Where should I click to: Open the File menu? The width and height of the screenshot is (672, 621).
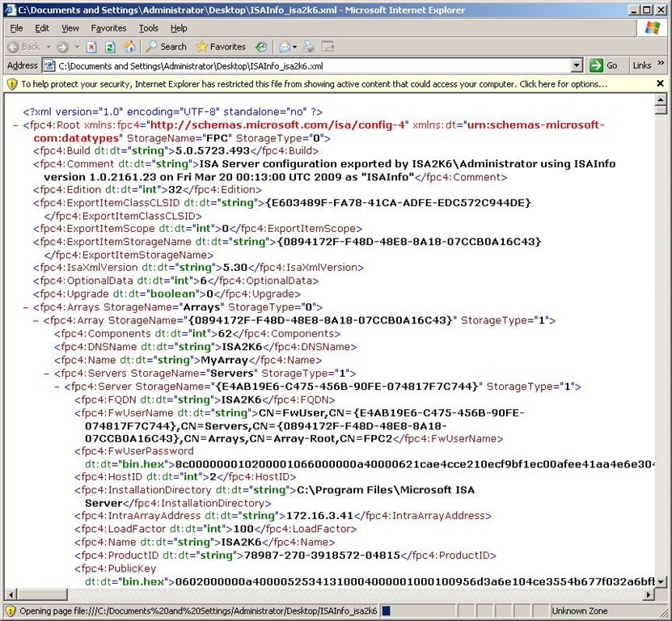[16, 28]
